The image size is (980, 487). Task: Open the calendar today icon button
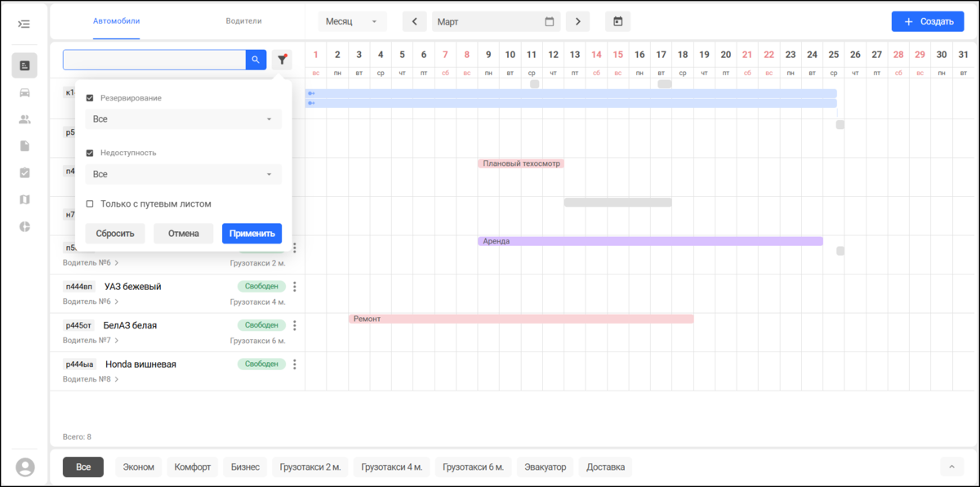617,21
